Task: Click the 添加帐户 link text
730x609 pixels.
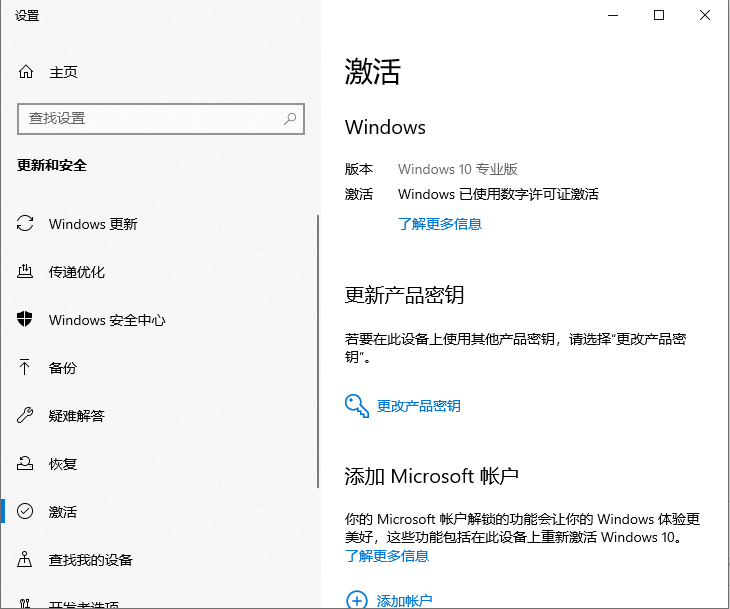Action: [405, 600]
